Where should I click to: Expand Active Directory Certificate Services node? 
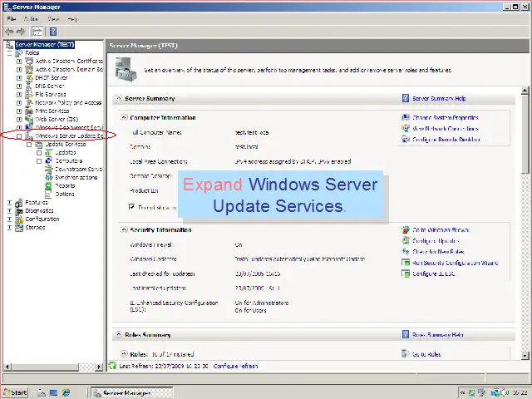pyautogui.click(x=19, y=61)
